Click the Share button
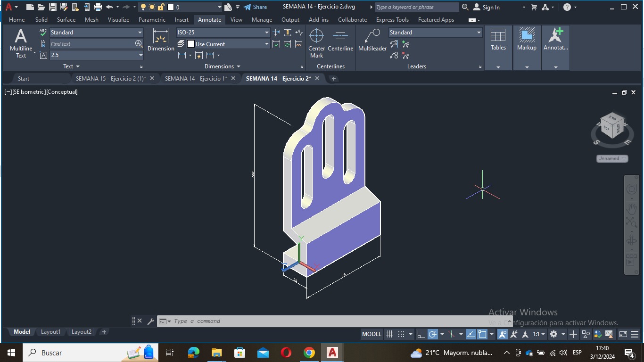 [x=255, y=7]
